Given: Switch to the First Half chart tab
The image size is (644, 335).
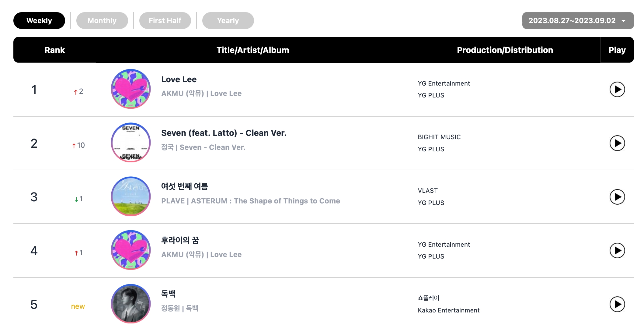Looking at the screenshot, I should tap(165, 21).
